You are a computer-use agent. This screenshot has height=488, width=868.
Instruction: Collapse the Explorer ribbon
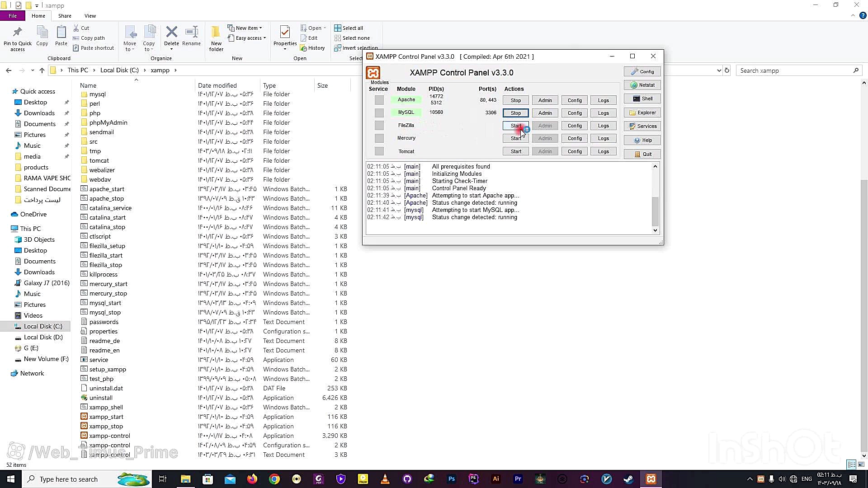point(853,15)
